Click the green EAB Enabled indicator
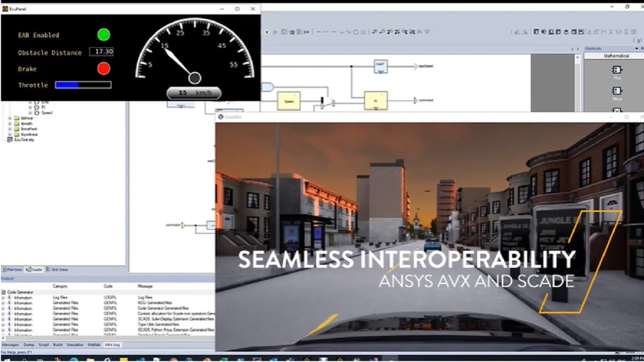 104,35
